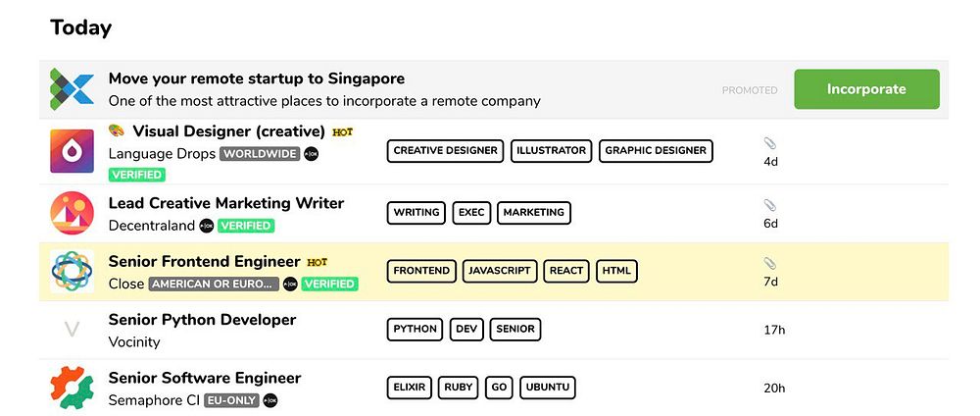Viewport: 980px width, 416px height.
Task: Open Move your remote startup to Singapore
Action: pyautogui.click(x=256, y=78)
